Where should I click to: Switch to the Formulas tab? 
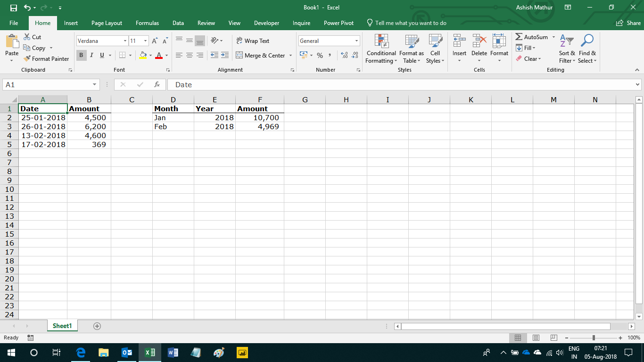(x=148, y=23)
